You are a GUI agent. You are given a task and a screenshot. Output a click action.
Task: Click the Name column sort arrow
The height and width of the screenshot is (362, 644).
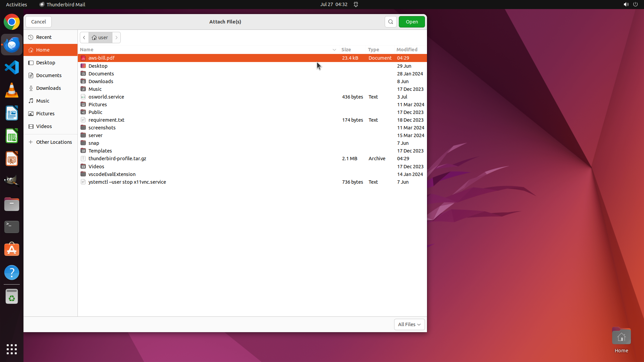coord(334,50)
